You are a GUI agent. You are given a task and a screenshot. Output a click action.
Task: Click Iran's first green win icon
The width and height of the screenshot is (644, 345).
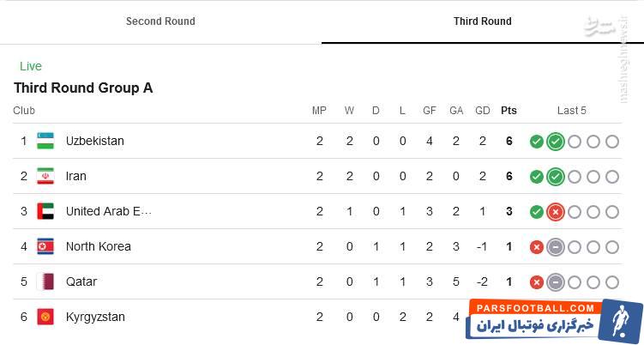(x=537, y=177)
